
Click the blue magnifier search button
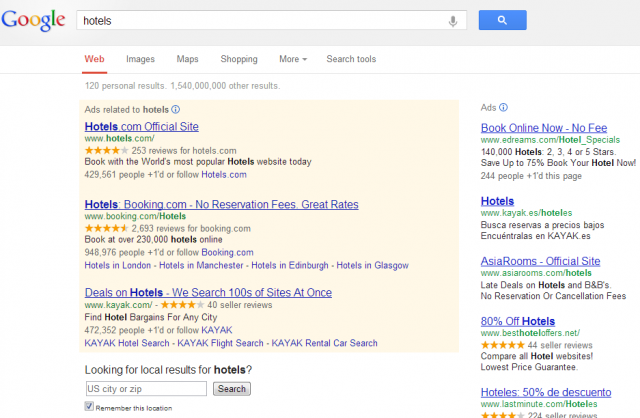[502, 20]
